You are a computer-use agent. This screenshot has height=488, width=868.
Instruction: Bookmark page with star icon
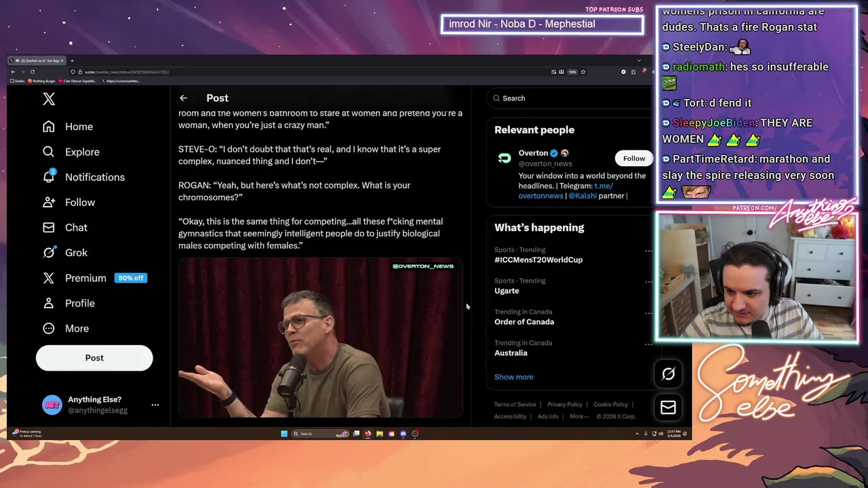tap(583, 72)
